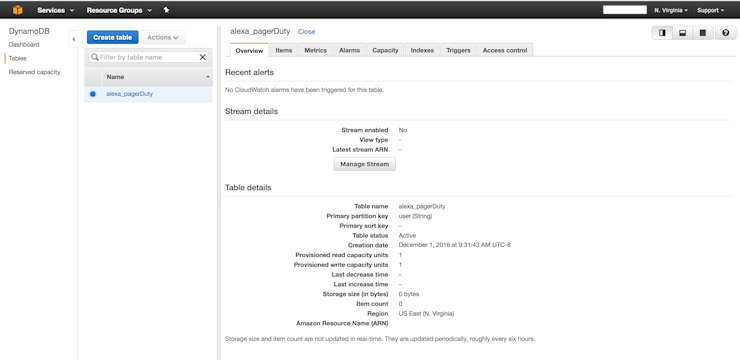
Task: Switch to the full-width panel layout icon
Action: [702, 33]
